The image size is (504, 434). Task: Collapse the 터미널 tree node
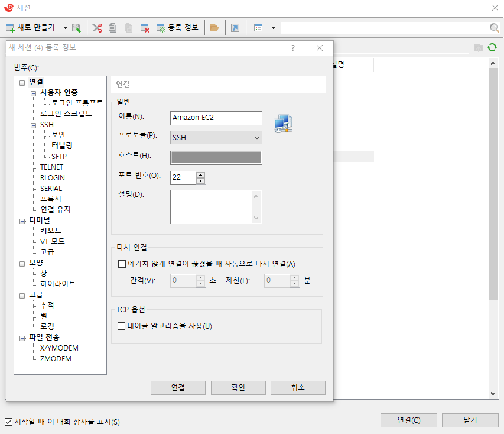click(22, 221)
